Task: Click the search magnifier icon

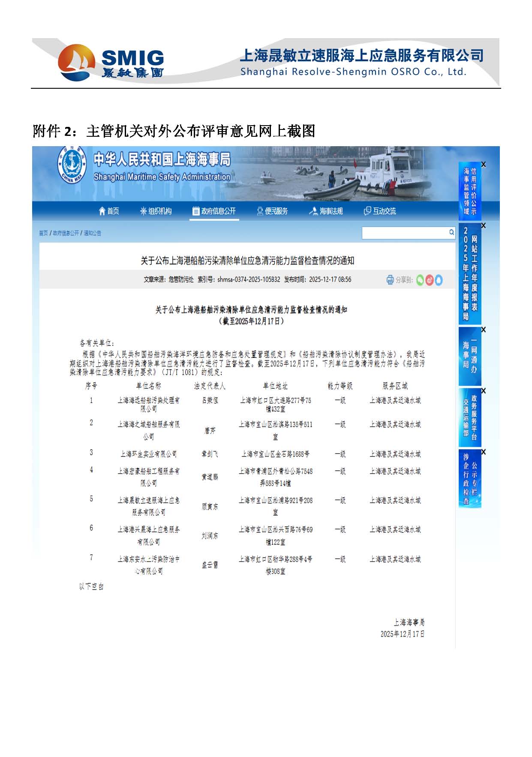Action: click(x=451, y=232)
